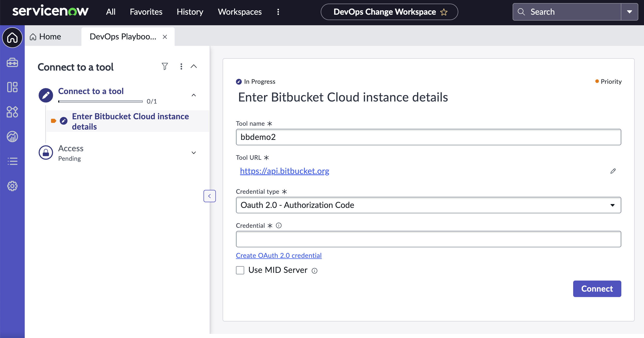Viewport: 644px width, 338px height.
Task: Open the settings gear sidebar icon
Action: (12, 186)
